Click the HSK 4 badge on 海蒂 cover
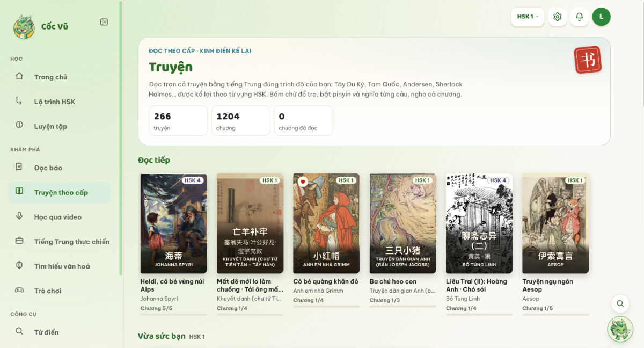Viewport: 644px width, 348px height. point(193,180)
